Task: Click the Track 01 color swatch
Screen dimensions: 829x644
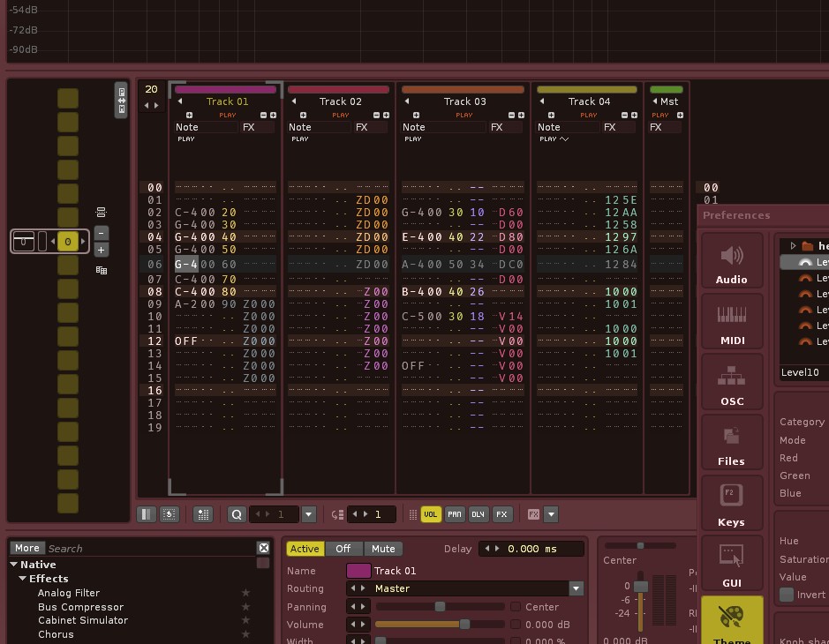Action: pos(358,571)
